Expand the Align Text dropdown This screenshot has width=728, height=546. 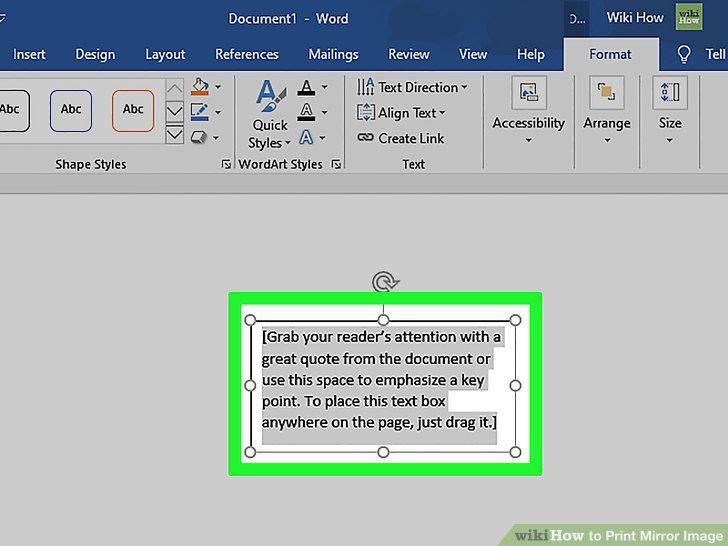[442, 112]
